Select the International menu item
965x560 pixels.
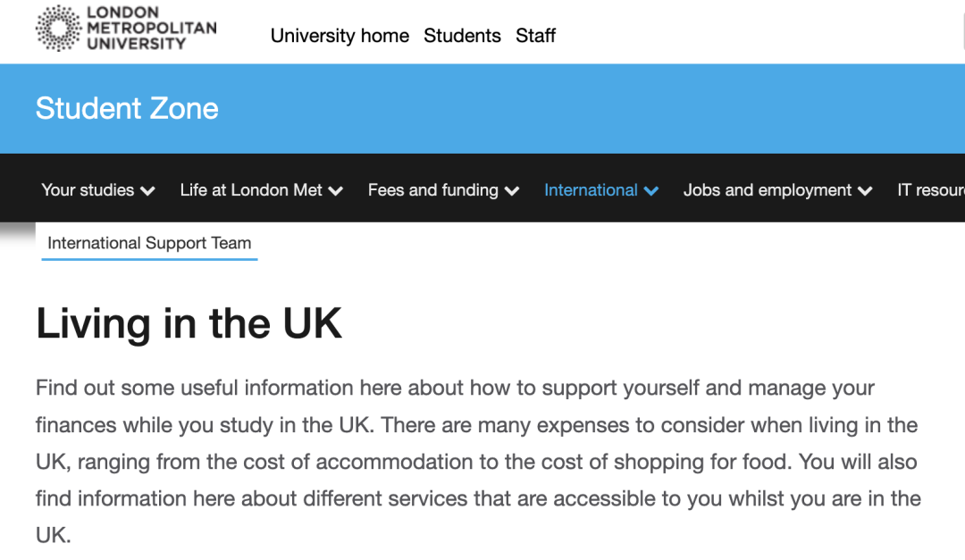coord(591,190)
